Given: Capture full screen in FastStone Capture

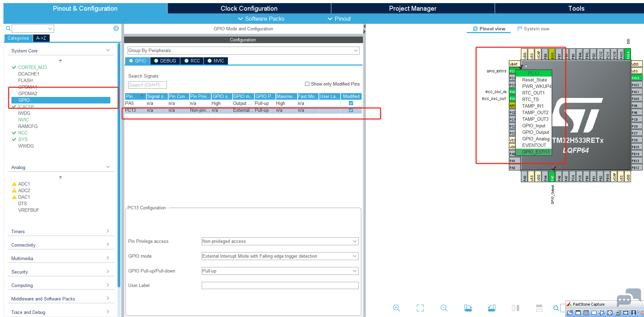Looking at the screenshot, I should pyautogui.click(x=610, y=313).
